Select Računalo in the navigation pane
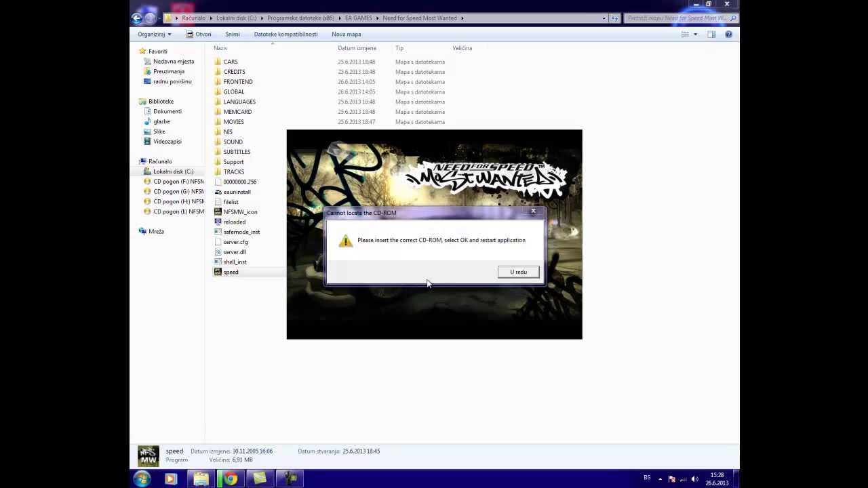Viewport: 868px width, 488px height. click(160, 161)
